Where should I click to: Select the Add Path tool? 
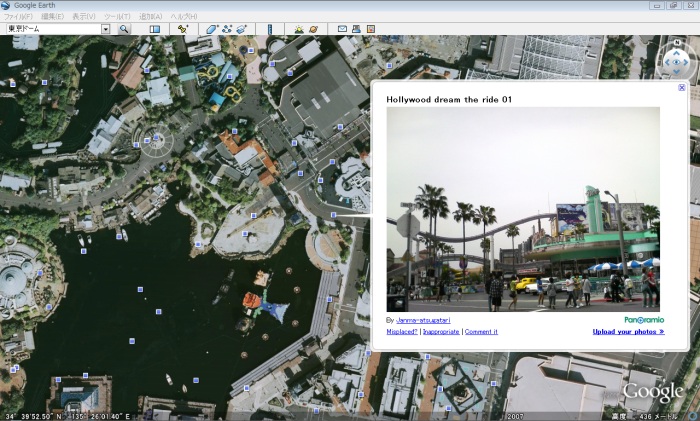click(227, 29)
